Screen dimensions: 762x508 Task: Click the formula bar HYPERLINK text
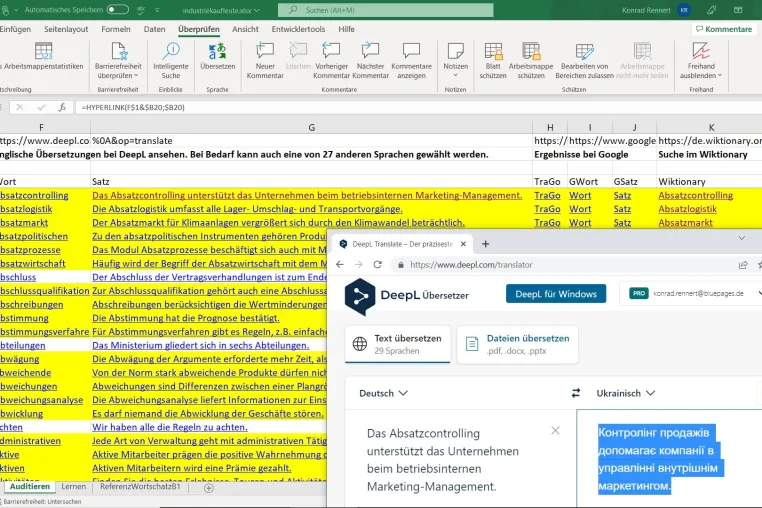tap(133, 107)
